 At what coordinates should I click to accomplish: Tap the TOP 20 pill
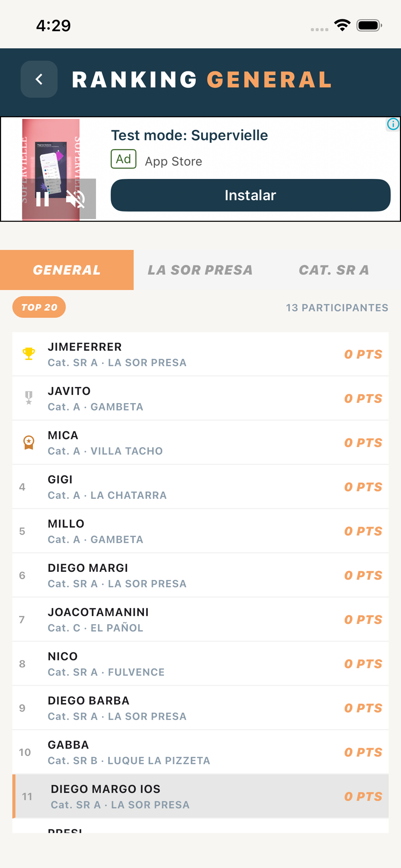(39, 307)
